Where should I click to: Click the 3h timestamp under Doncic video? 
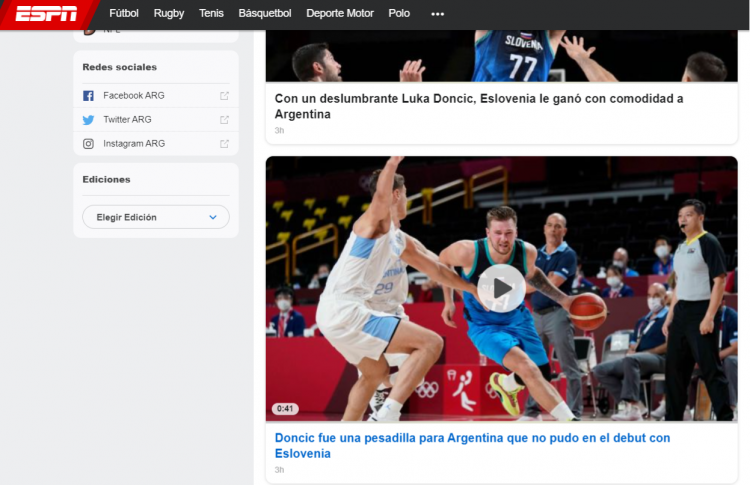(x=279, y=470)
